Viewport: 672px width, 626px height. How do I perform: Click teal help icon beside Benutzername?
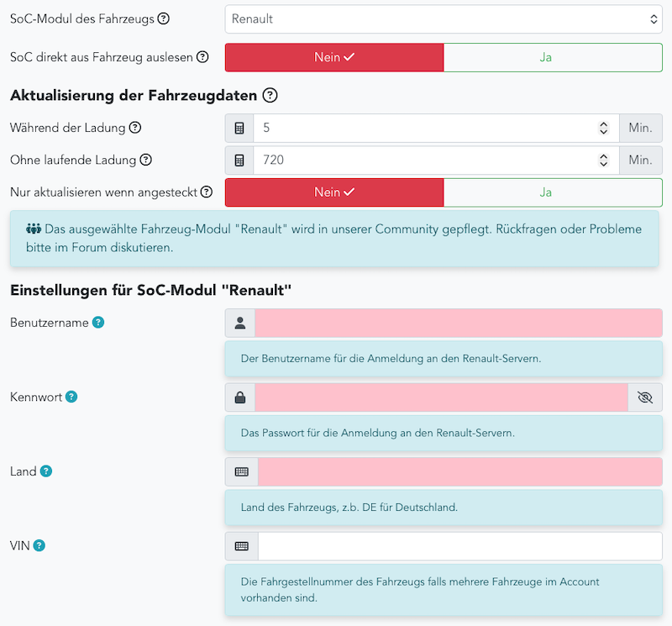[98, 323]
